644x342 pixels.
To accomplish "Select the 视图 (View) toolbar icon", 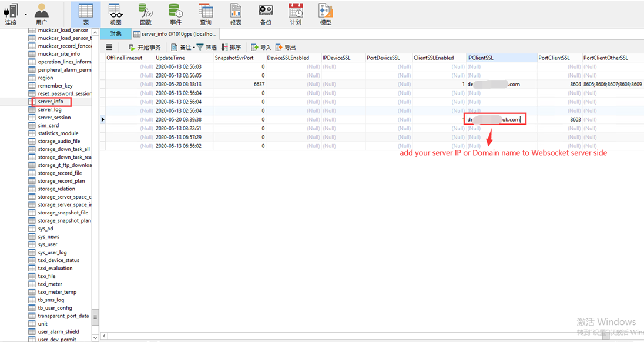I will pos(116,14).
